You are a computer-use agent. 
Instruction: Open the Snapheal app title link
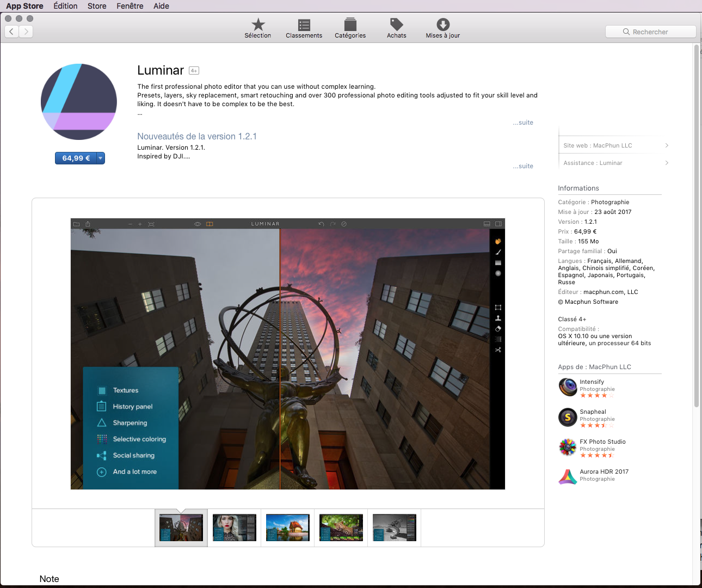pos(593,412)
